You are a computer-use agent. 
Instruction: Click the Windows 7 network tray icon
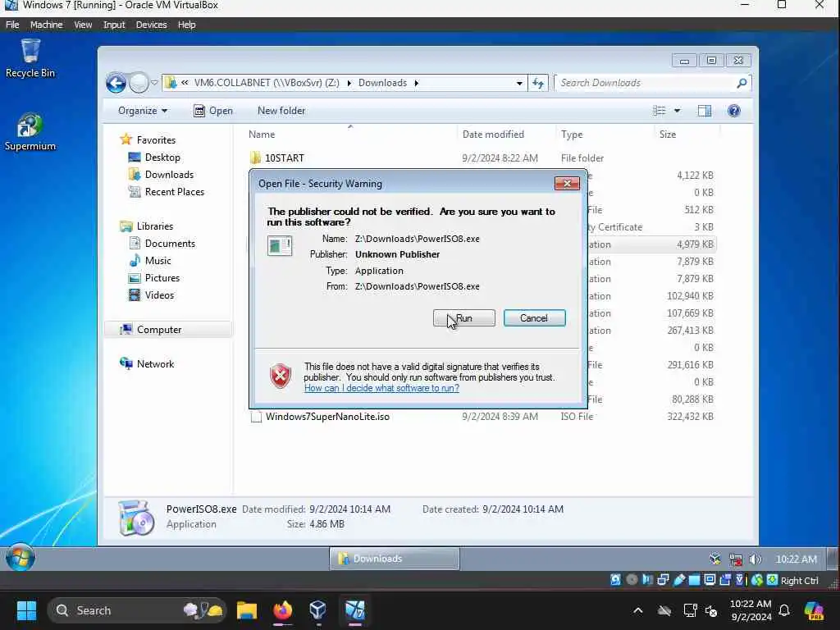point(736,559)
